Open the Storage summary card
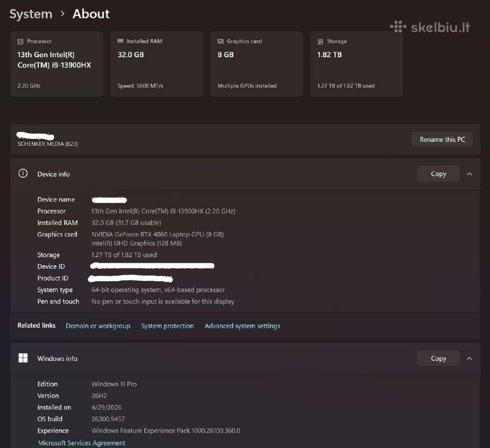Image resolution: width=490 pixels, height=448 pixels. click(356, 64)
